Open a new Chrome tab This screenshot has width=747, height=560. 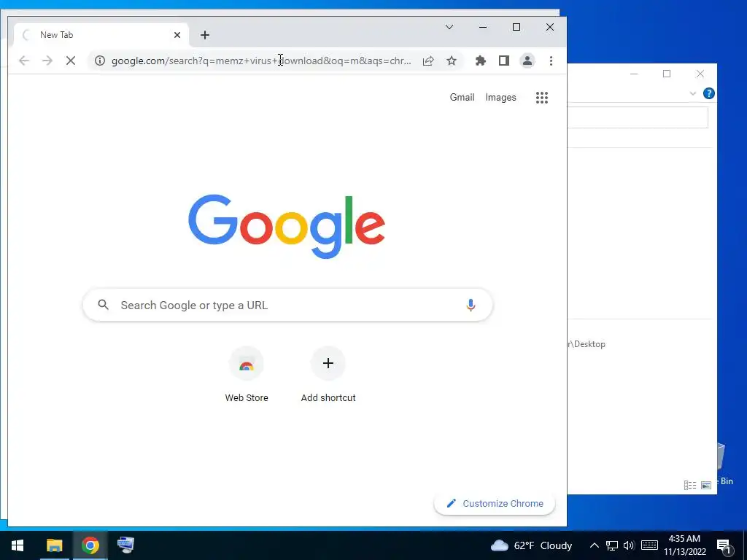205,35
